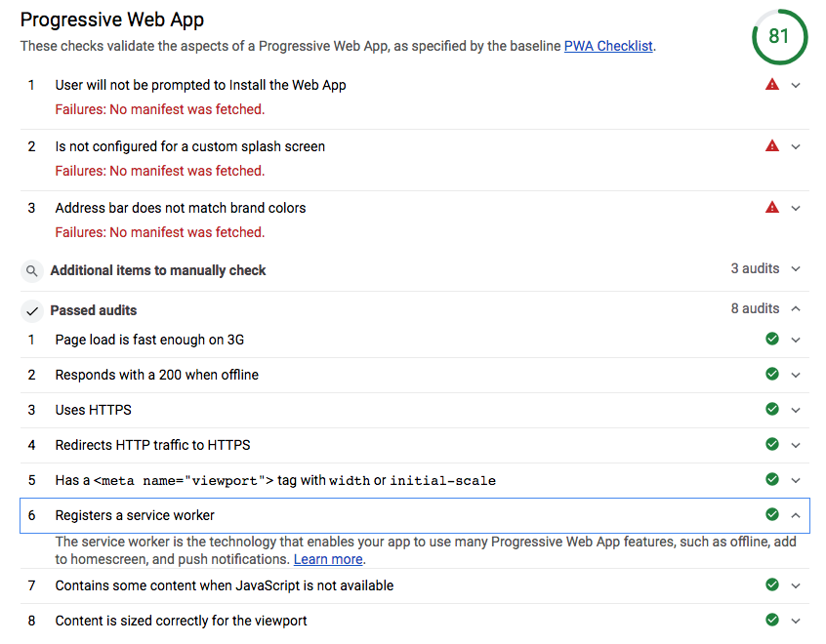Viewport: 826px width, 644px height.
Task: Click the red warning triangle for splash screen audit
Action: point(771,145)
